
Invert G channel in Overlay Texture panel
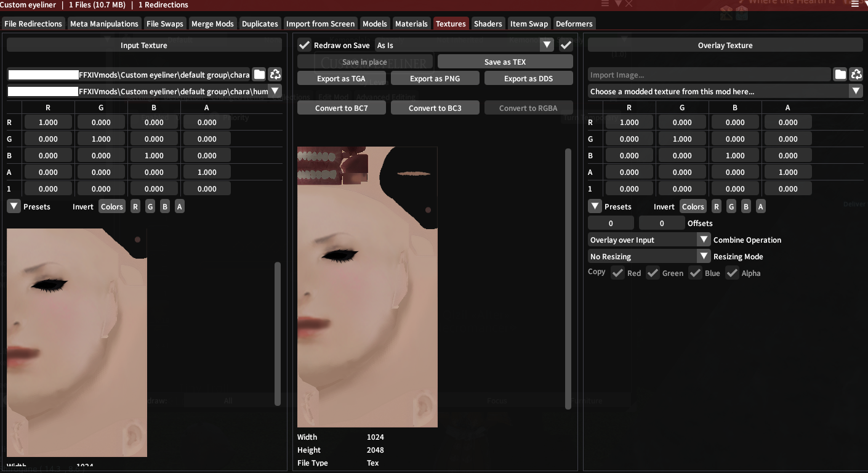click(731, 206)
